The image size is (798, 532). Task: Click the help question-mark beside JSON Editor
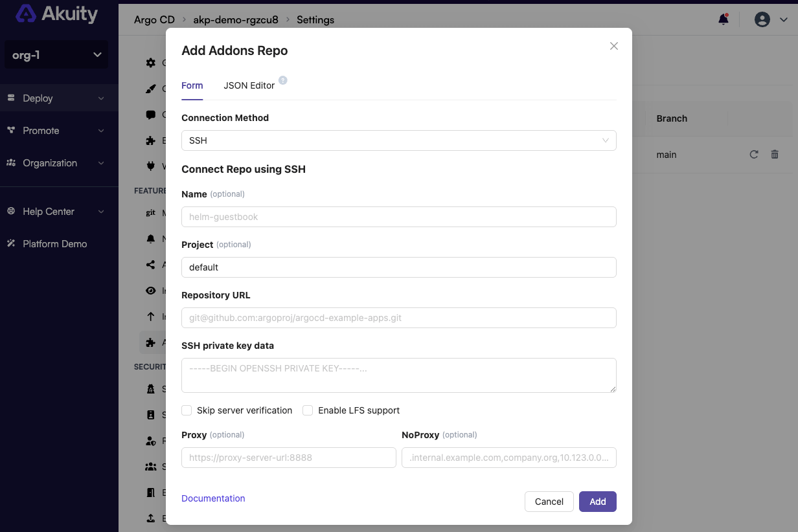click(282, 81)
